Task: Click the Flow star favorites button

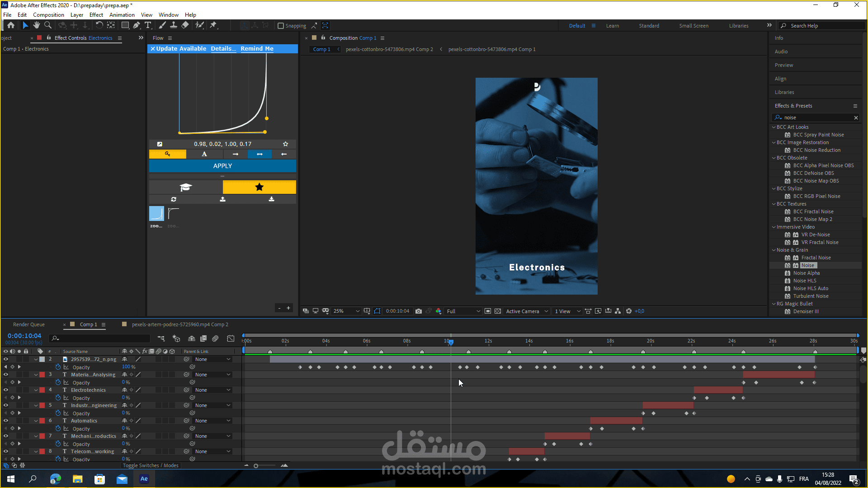Action: 259,187
